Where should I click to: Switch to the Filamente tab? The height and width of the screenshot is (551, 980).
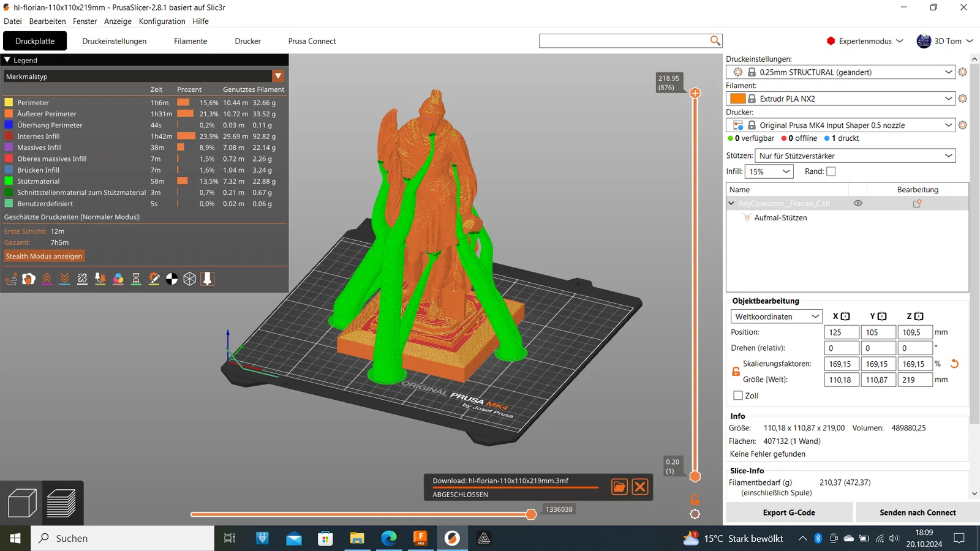click(190, 41)
